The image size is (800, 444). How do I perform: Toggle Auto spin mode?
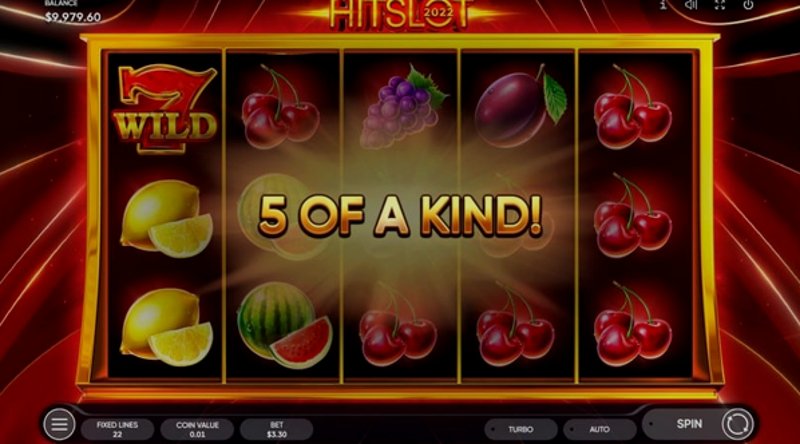(x=599, y=429)
